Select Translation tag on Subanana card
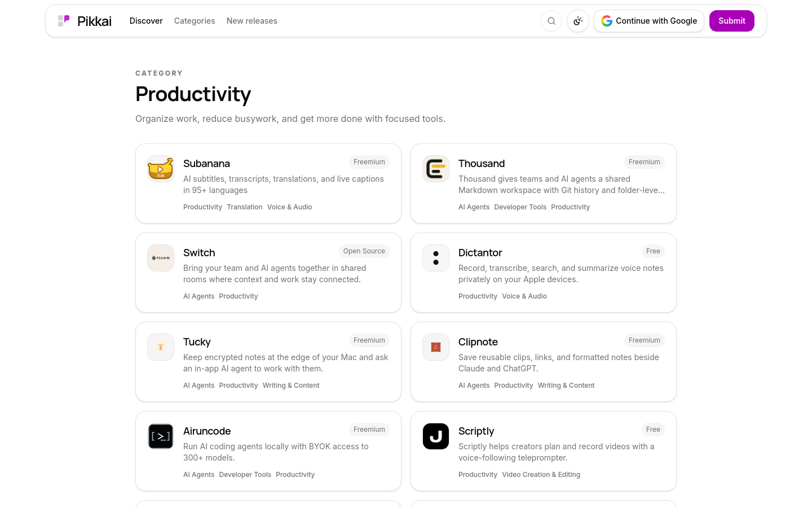 coord(245,207)
